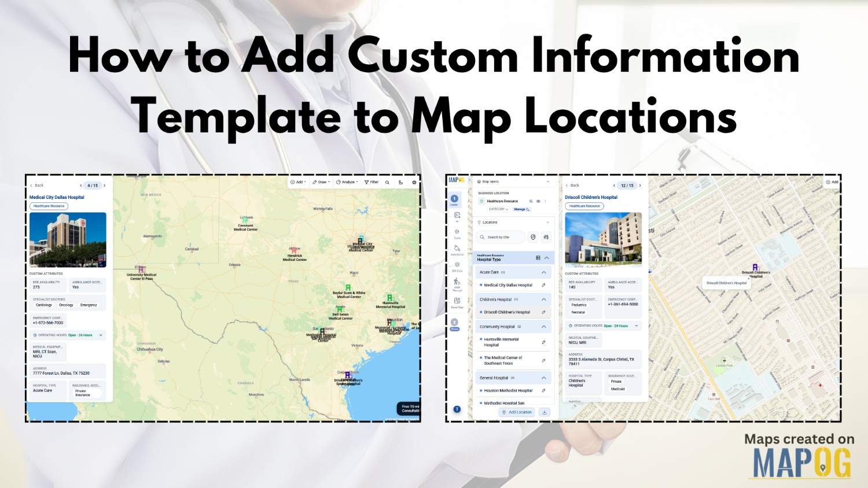Click the Search by title field

pos(501,237)
